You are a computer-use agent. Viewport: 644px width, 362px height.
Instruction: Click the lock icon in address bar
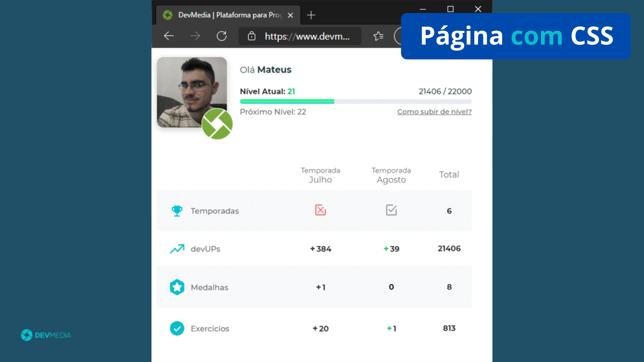252,36
